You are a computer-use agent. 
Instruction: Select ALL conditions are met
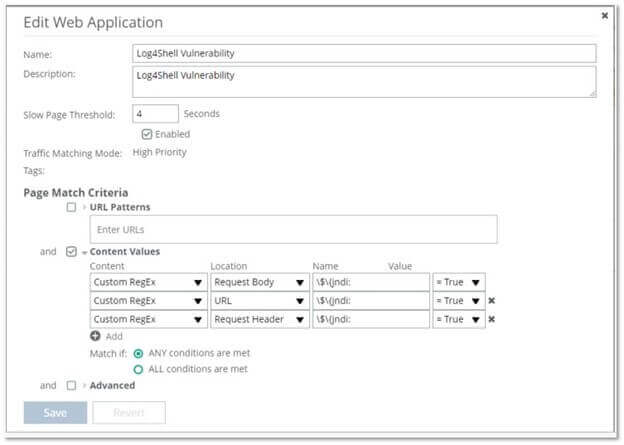point(138,369)
